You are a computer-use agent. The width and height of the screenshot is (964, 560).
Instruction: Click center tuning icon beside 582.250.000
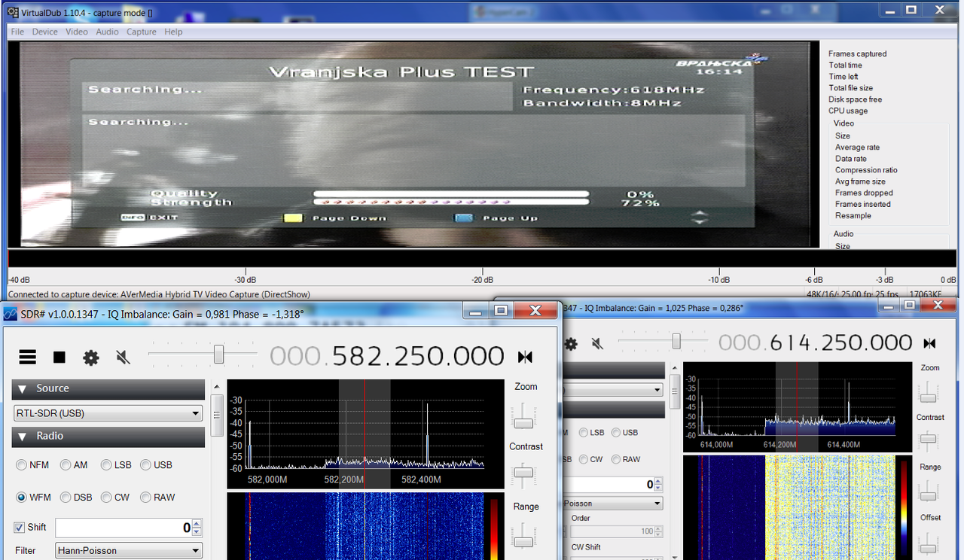click(525, 357)
